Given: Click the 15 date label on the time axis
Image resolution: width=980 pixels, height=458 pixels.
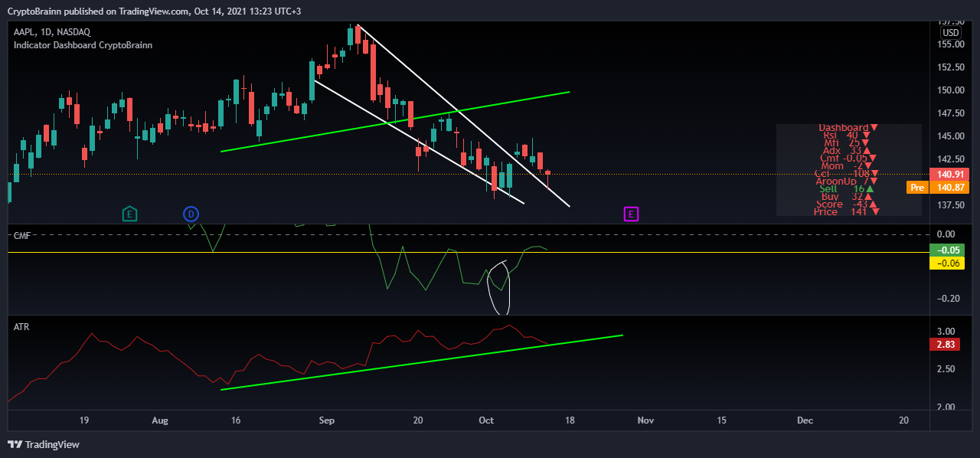Looking at the screenshot, I should coord(721,420).
